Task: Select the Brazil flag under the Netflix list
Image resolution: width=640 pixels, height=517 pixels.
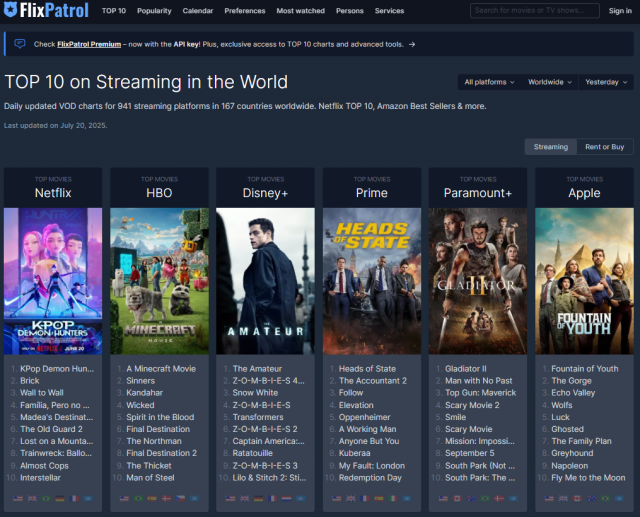Action: [46, 498]
